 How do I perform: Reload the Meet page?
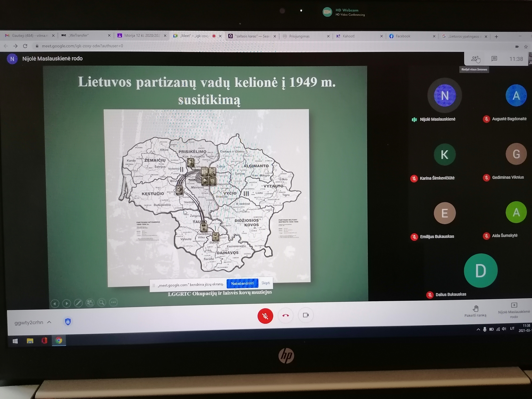click(25, 46)
